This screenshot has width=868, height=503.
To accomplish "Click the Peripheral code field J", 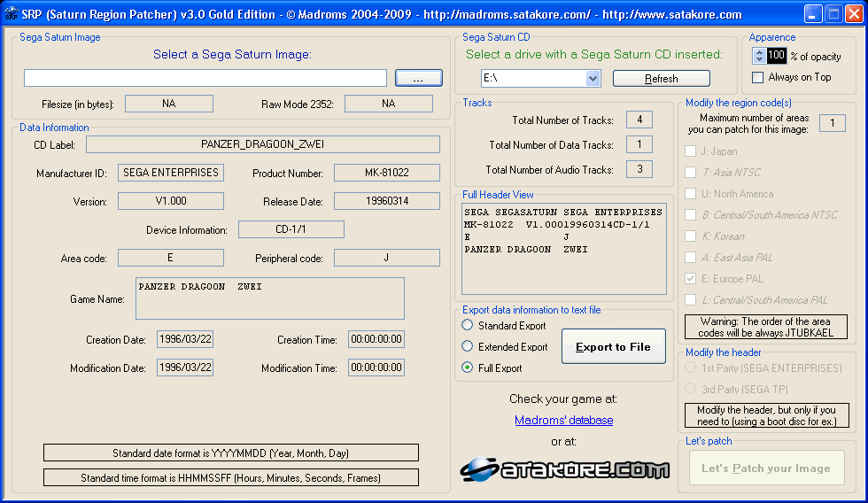I will (387, 258).
